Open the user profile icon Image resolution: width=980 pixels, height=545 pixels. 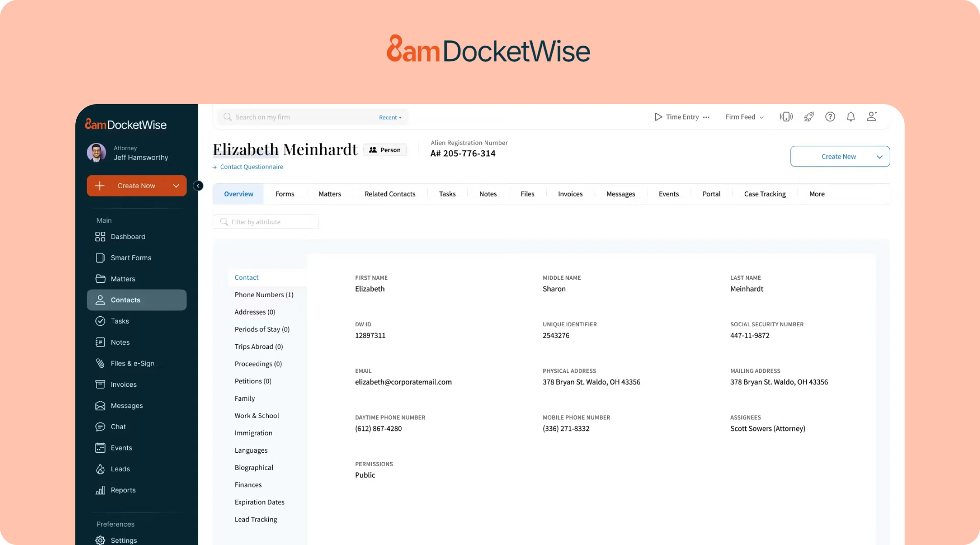pyautogui.click(x=872, y=116)
